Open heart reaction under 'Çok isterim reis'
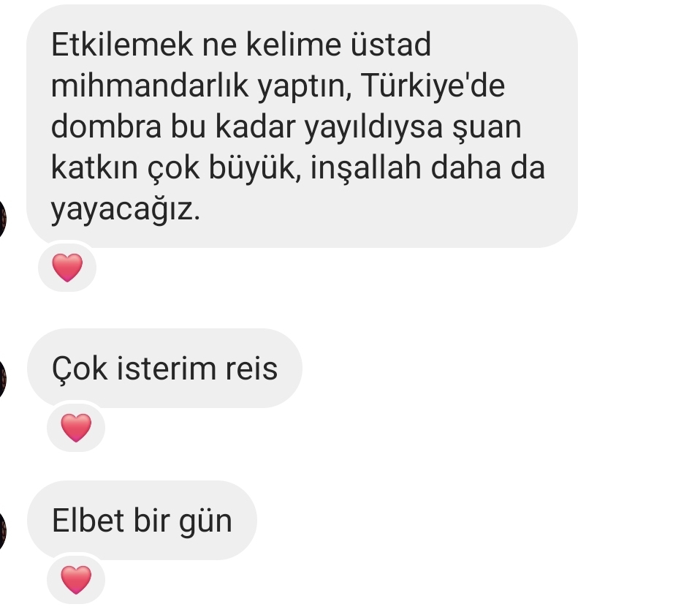Screen dimensions: 700x615 coord(76,427)
